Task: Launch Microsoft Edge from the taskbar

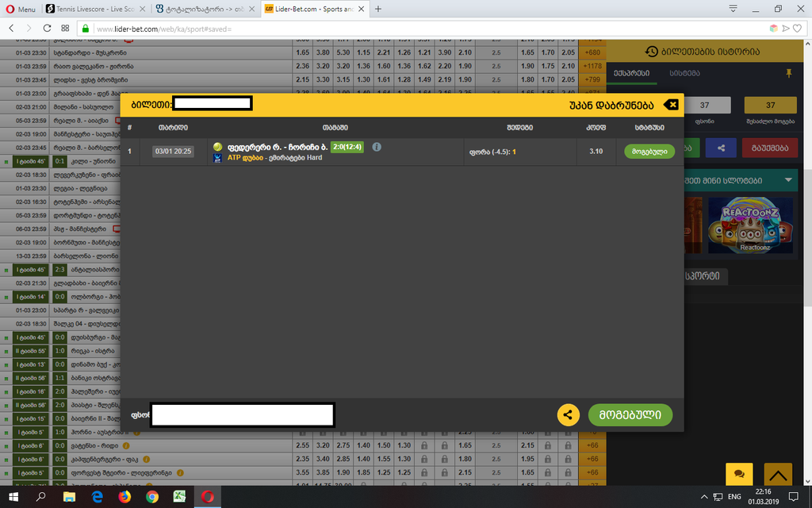Action: pyautogui.click(x=97, y=497)
